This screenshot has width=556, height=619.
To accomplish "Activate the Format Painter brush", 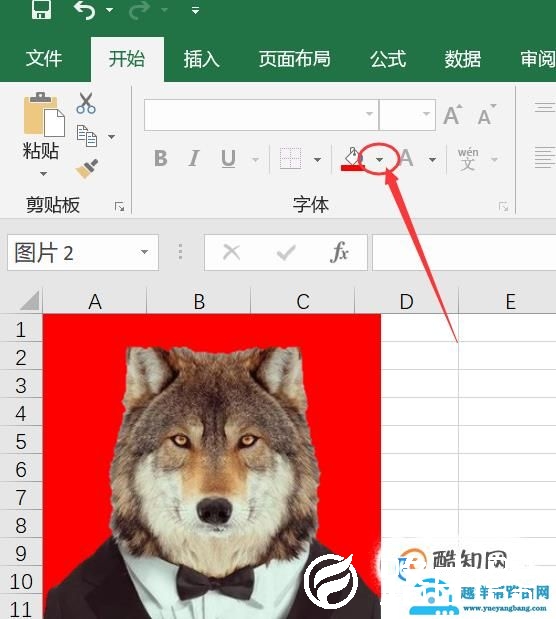I will (x=87, y=169).
